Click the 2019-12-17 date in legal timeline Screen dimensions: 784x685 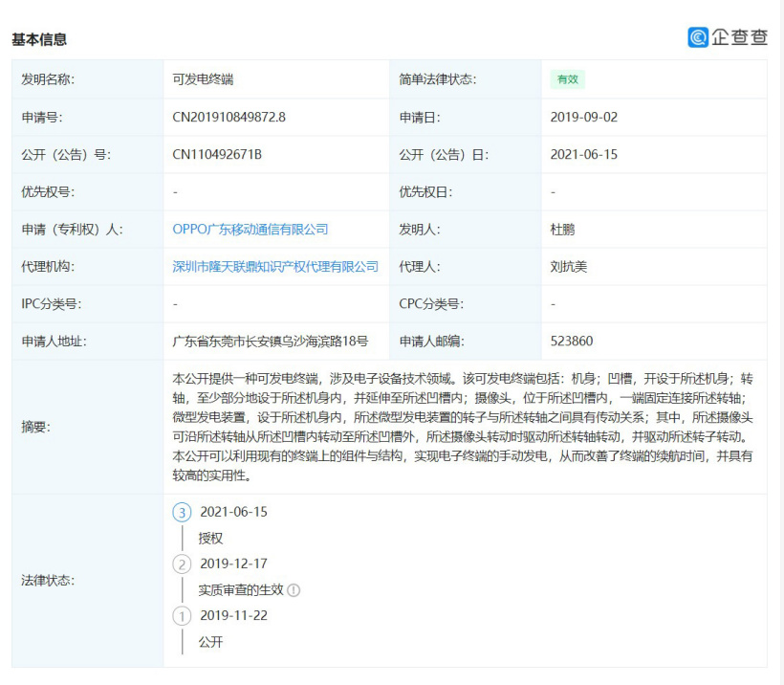[233, 563]
